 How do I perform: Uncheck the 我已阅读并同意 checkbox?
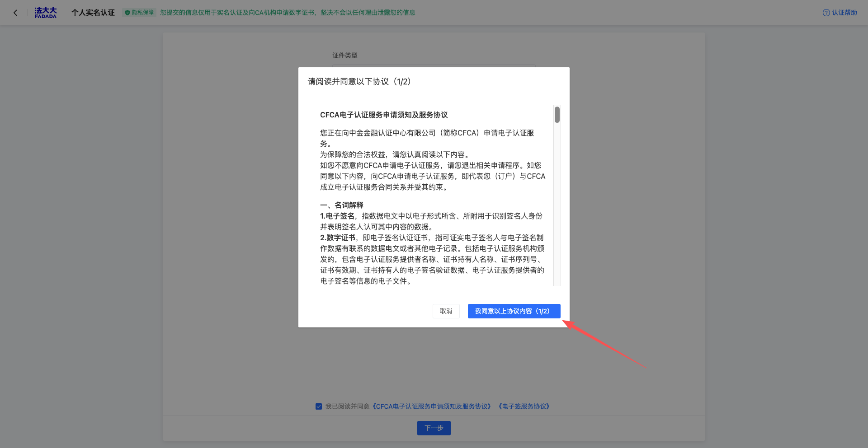pyautogui.click(x=319, y=406)
